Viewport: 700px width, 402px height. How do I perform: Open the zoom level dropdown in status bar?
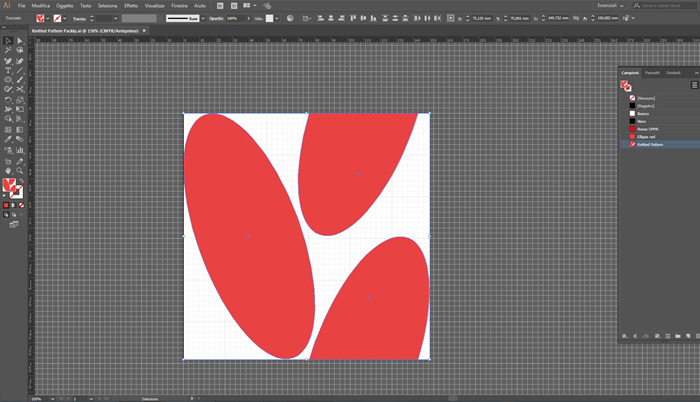click(52, 398)
